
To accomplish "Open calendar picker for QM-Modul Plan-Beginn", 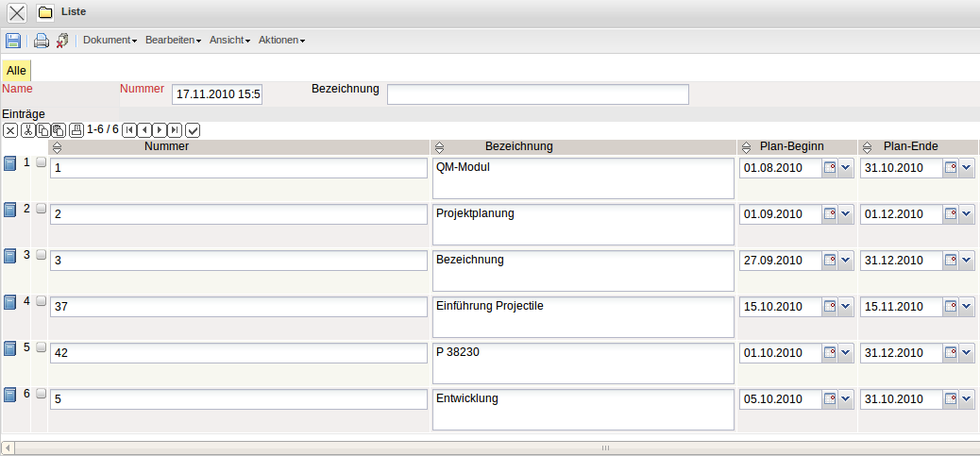I will [x=830, y=168].
